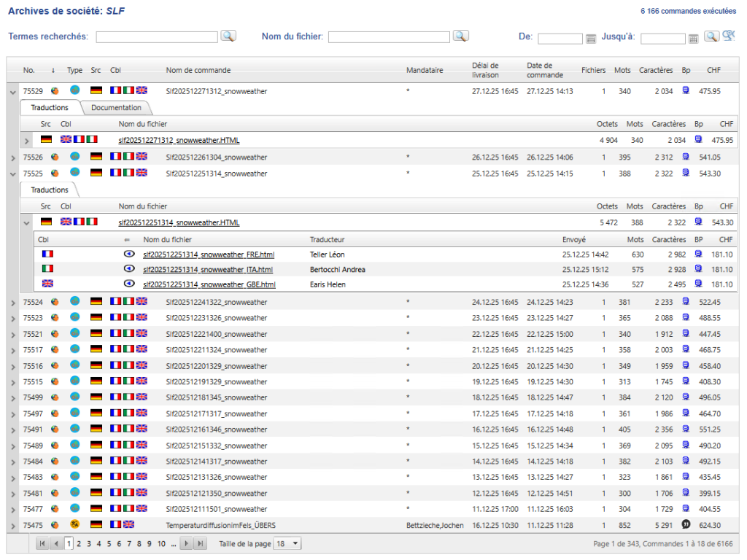Select Traductions tab under order 75525

coord(50,190)
